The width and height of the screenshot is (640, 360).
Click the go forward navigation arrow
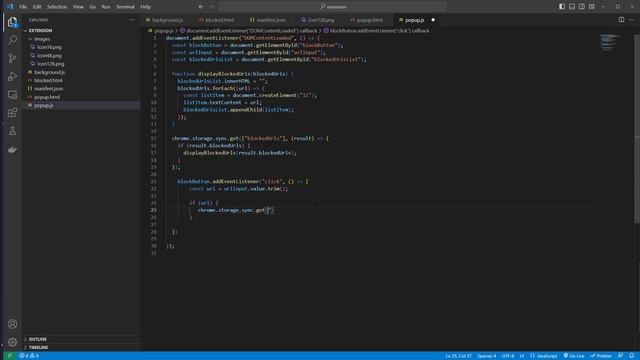coord(211,7)
